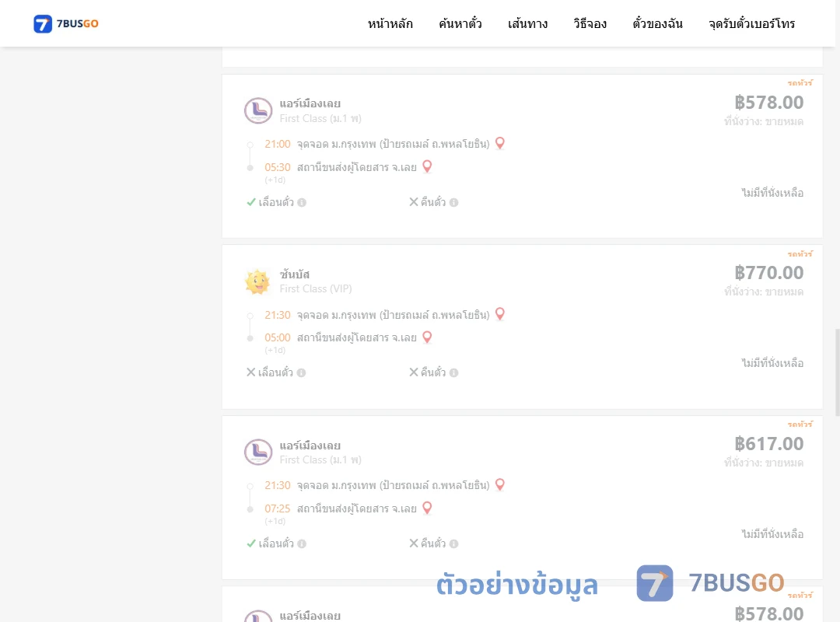Open map pin for 07:25 arrival station
Viewport: 840px width, 622px height.
[x=427, y=508]
